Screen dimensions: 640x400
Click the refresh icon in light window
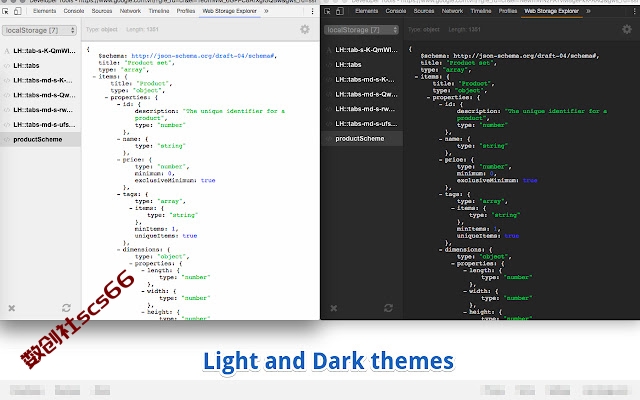(x=67, y=308)
